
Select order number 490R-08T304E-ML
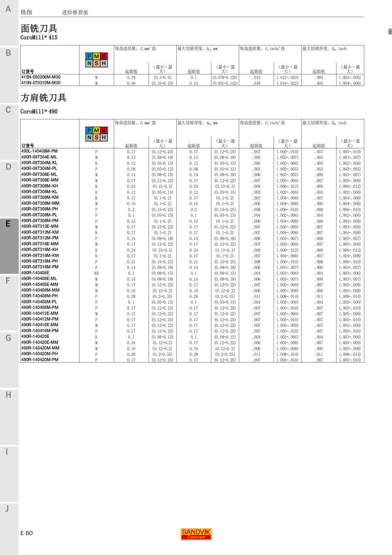[39, 157]
